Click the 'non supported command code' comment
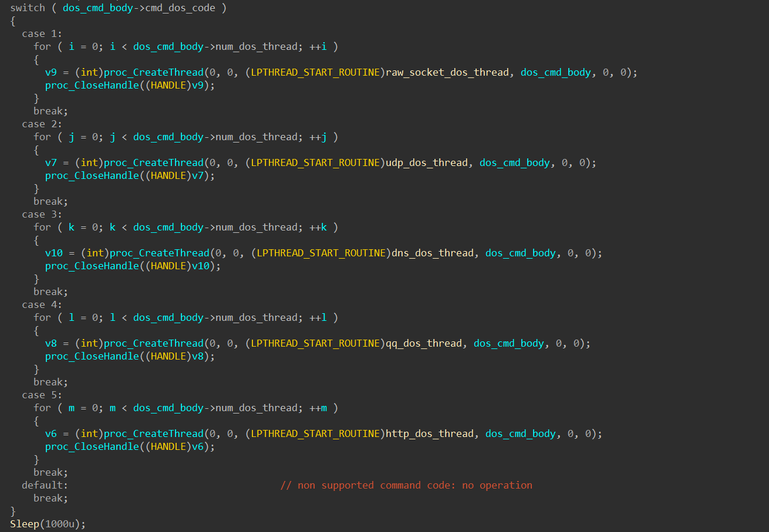Viewport: 769px width, 532px height. click(x=406, y=485)
